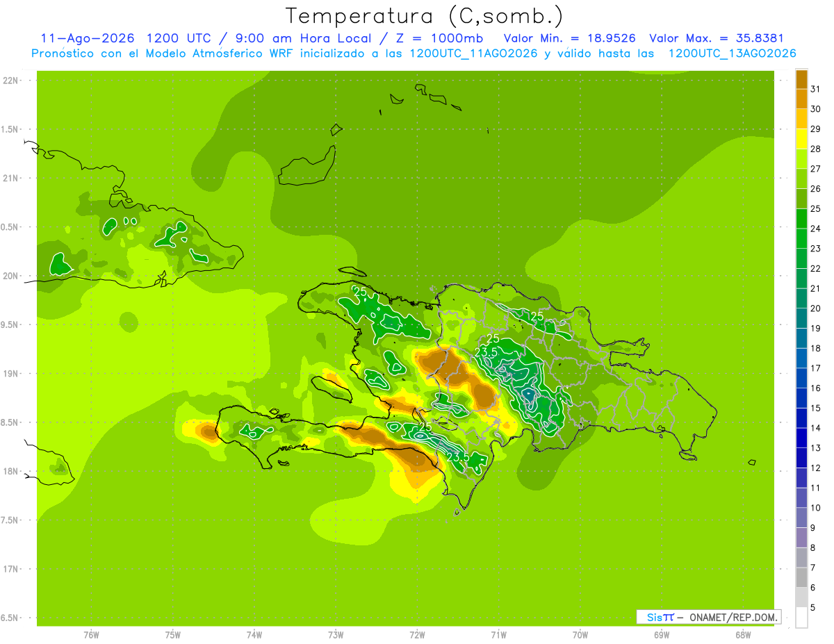The image size is (834, 644).
Task: Pick the colorbar swatch between 30 and 31
Action: (801, 99)
